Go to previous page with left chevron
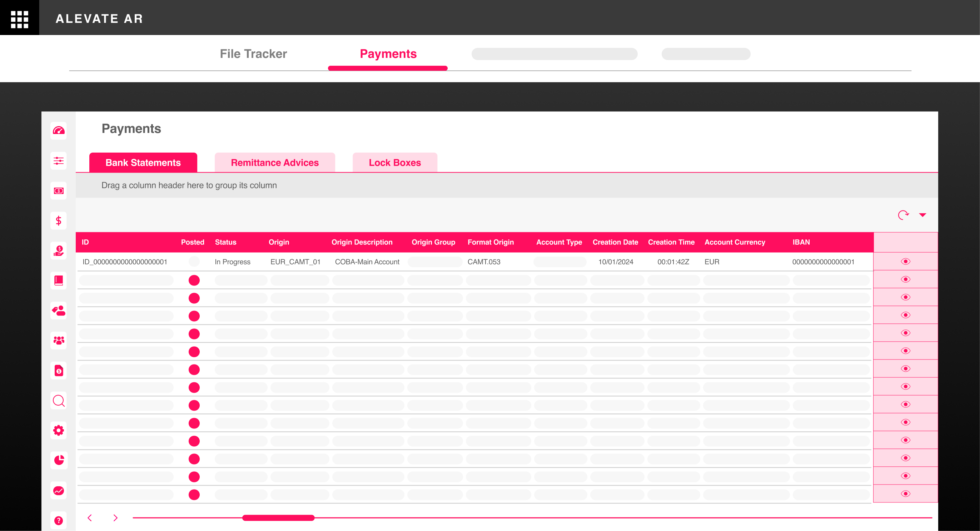The width and height of the screenshot is (980, 531). (90, 518)
